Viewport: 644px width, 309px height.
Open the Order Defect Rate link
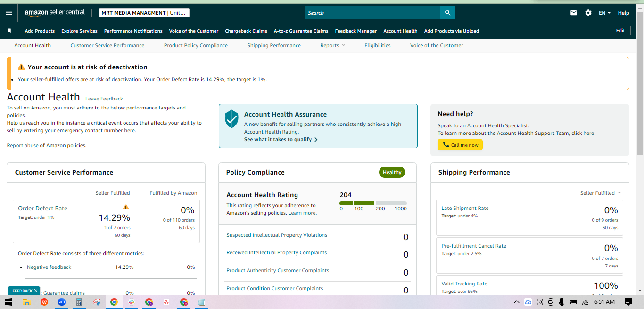[x=42, y=208]
